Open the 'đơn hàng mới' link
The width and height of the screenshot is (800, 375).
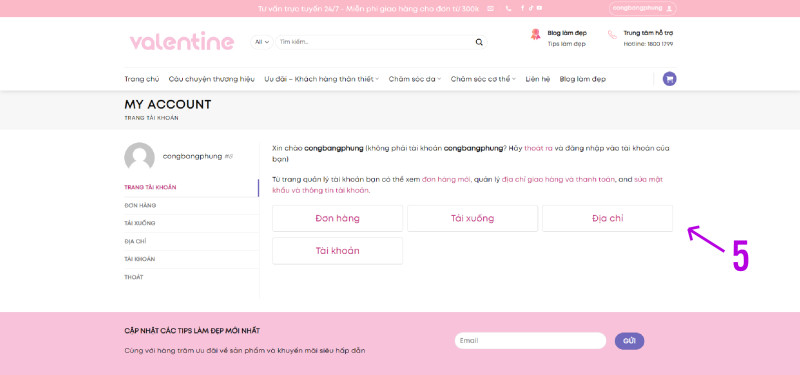pos(446,180)
